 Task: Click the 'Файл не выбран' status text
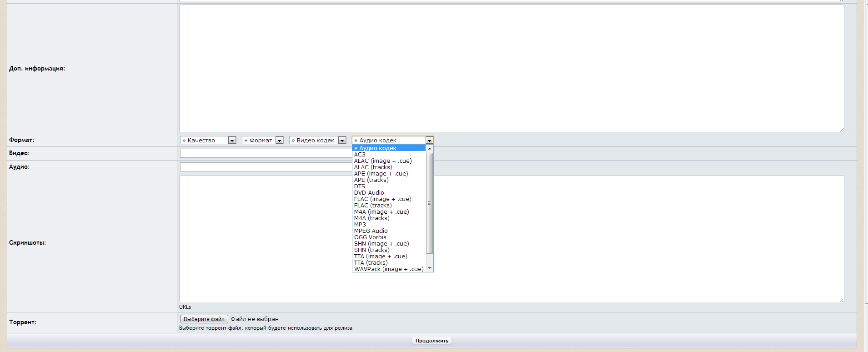click(255, 319)
